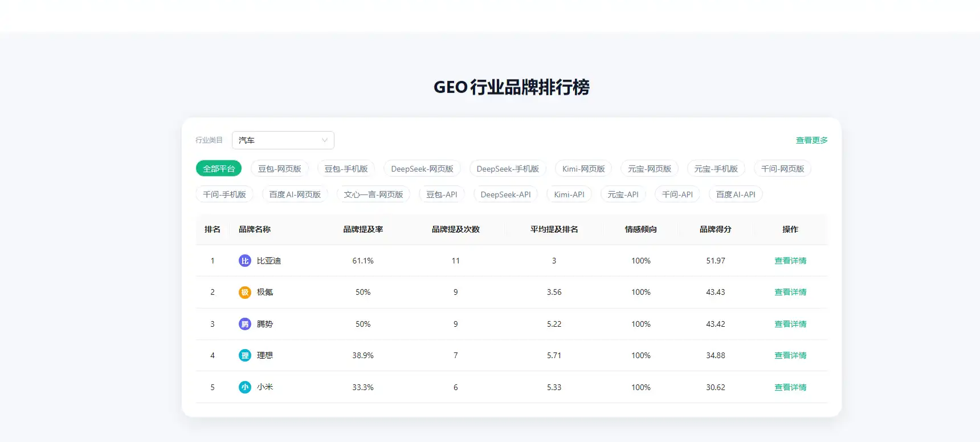Open the 查看更多 link
Image resolution: width=980 pixels, height=442 pixels.
[x=812, y=140]
